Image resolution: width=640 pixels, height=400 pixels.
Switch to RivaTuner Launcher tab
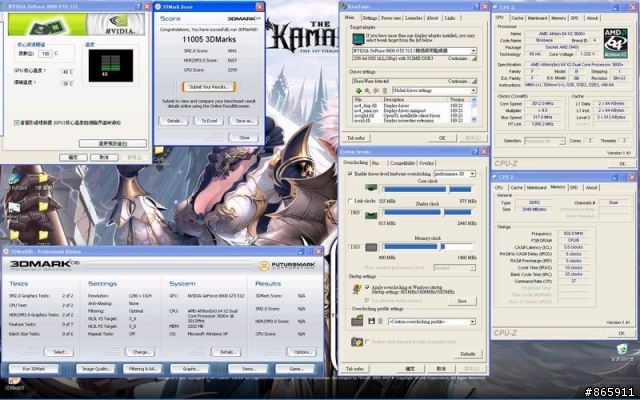413,18
